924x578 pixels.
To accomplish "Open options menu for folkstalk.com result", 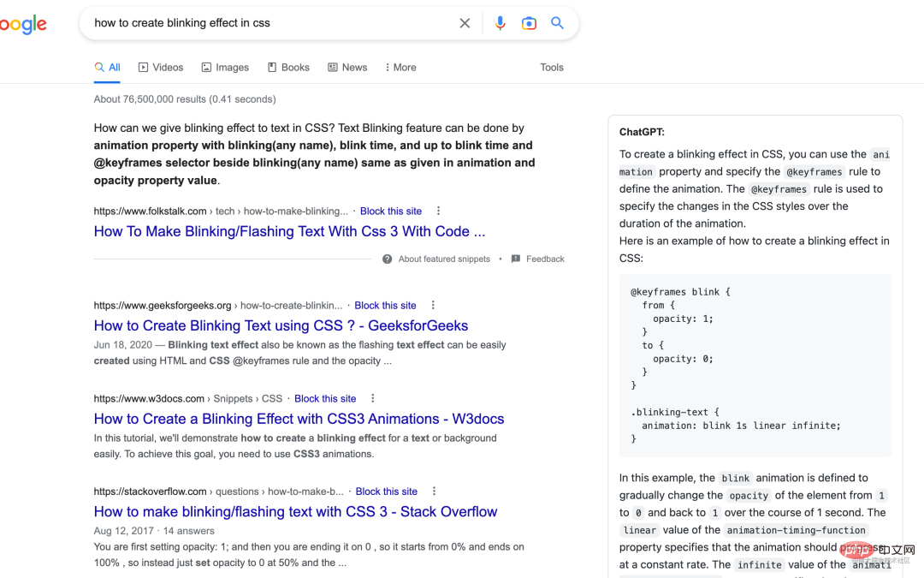I will 438,211.
